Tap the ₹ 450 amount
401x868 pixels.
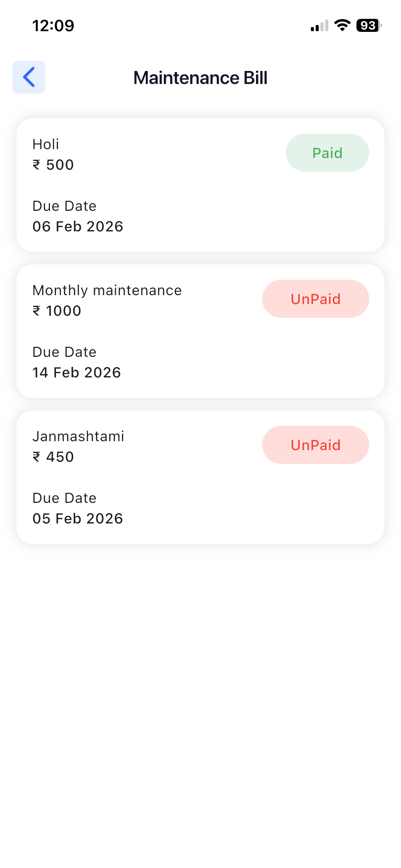(53, 457)
